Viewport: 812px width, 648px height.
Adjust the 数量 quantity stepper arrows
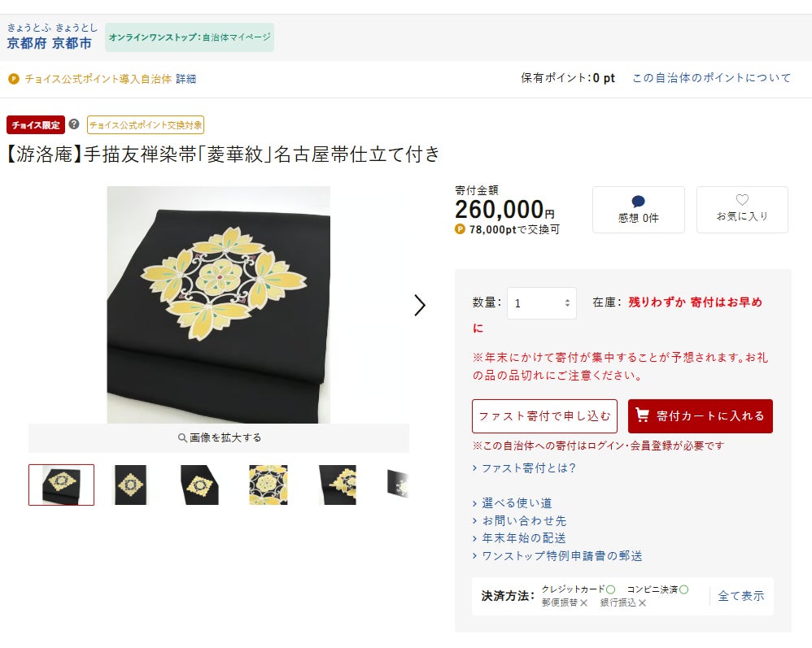pos(568,303)
